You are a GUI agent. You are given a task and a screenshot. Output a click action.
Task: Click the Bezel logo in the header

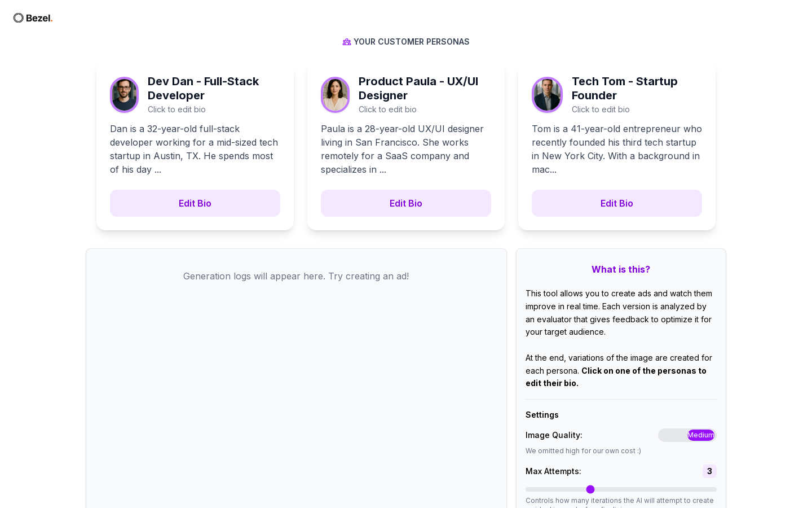click(33, 18)
